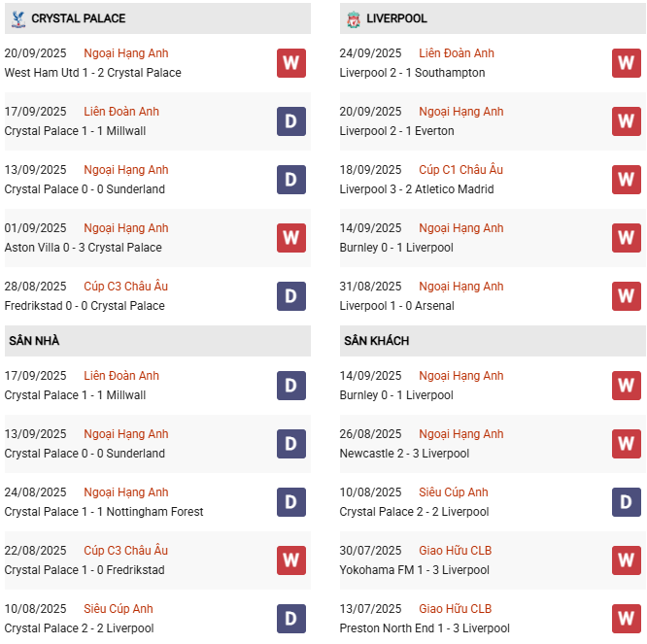Click the W badge for Newcastle 2 - 3 Liverpool
Image resolution: width=647 pixels, height=644 pixels.
click(626, 444)
